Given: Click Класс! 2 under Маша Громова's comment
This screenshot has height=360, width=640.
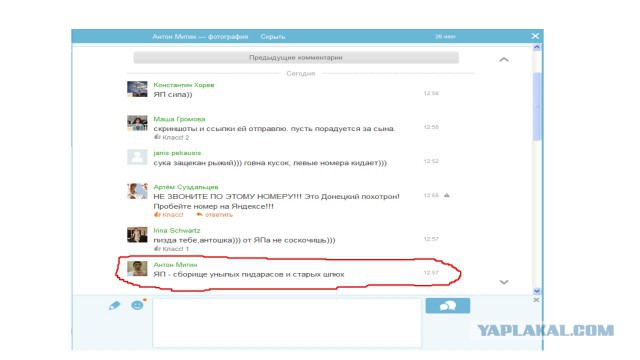Looking at the screenshot, I should pos(171,138).
